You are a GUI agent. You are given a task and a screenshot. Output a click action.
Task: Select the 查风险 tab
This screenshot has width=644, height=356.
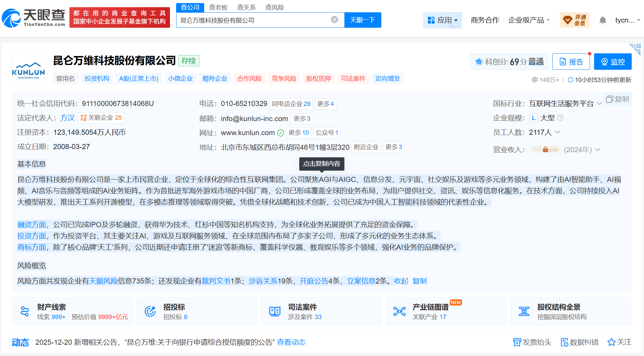click(275, 8)
